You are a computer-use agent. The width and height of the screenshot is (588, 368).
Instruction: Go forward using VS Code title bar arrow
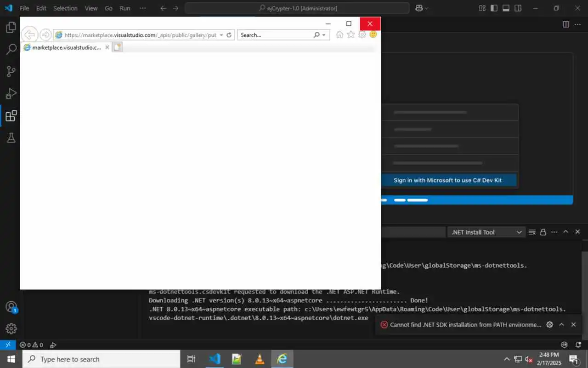175,8
